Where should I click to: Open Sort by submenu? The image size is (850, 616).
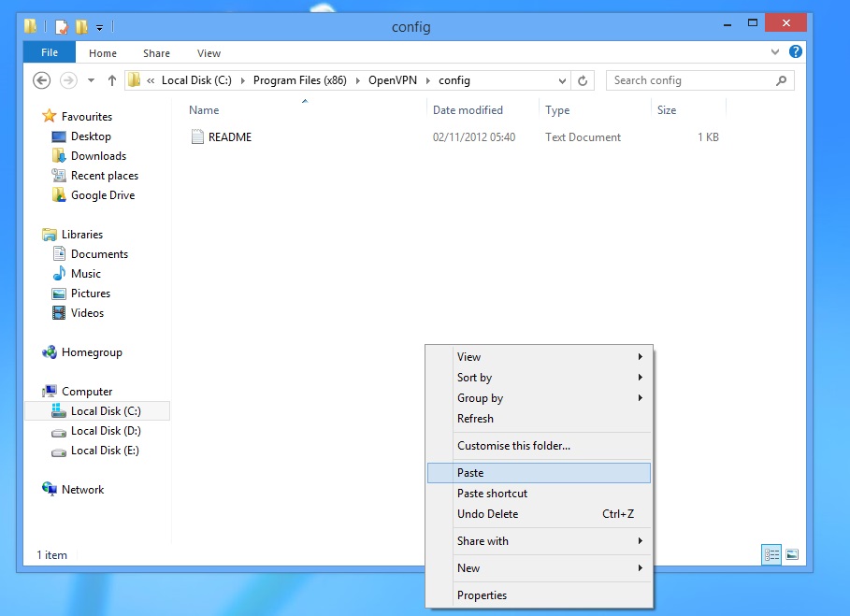point(539,378)
